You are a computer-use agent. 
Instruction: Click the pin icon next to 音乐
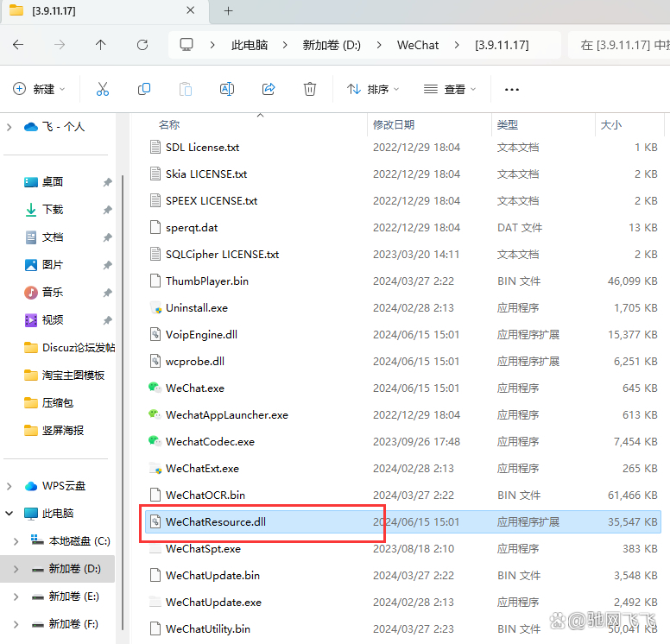click(107, 293)
